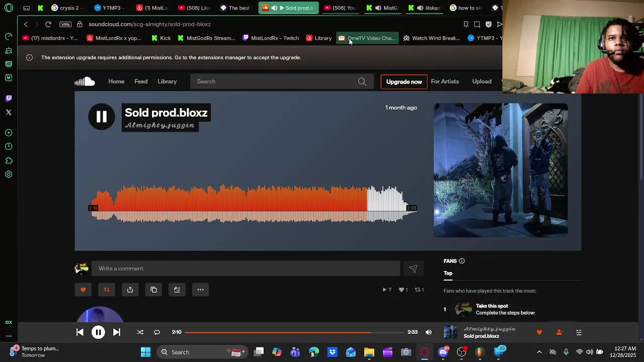Open the Kick bookmark
Screen dimensions: 644x362
[161, 38]
